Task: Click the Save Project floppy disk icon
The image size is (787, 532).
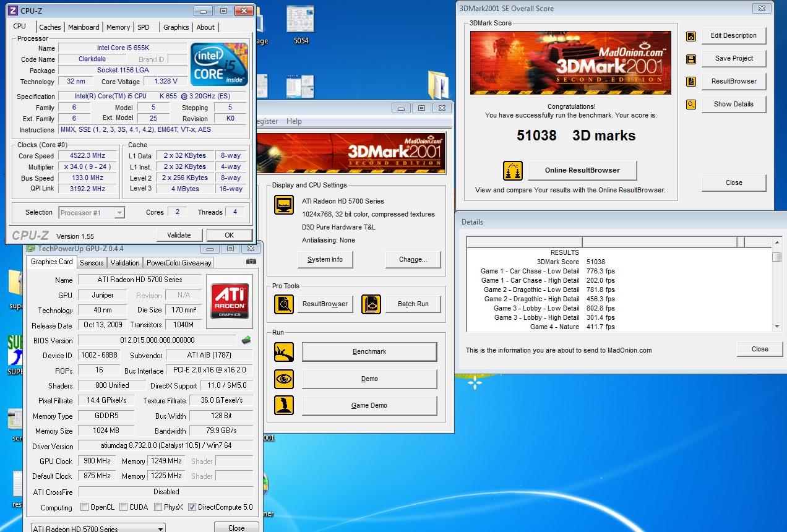Action: point(691,59)
